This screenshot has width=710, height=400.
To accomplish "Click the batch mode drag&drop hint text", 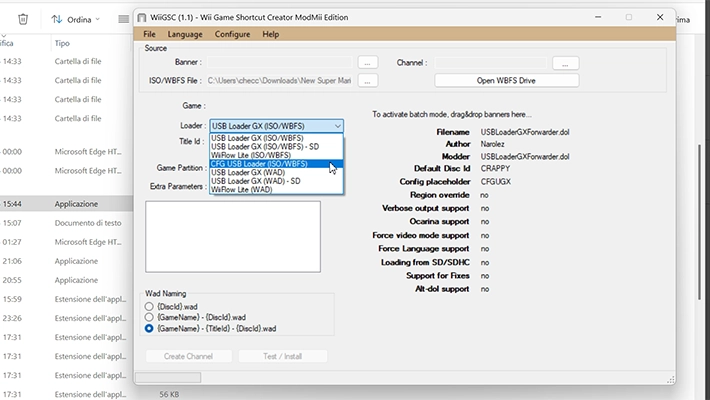I will (x=452, y=115).
